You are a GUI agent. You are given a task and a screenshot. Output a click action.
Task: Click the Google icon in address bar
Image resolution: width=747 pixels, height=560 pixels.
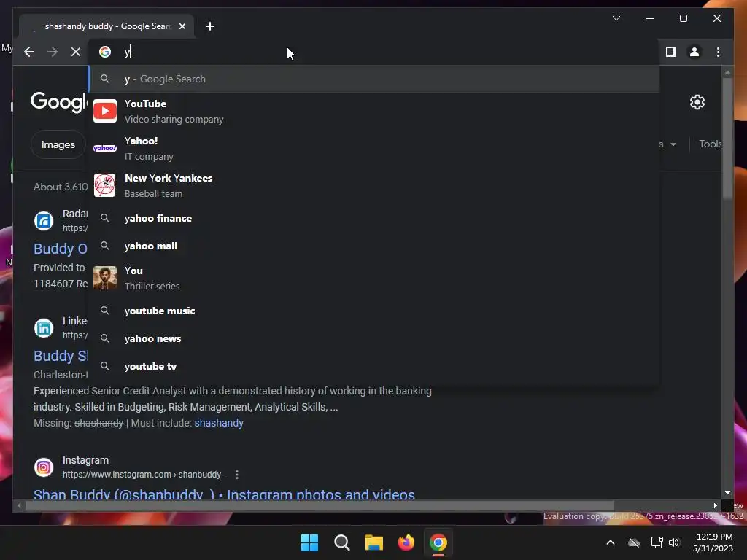tap(105, 52)
